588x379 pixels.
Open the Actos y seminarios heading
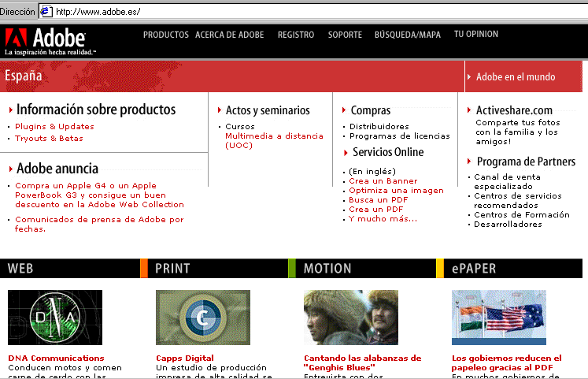(x=268, y=110)
